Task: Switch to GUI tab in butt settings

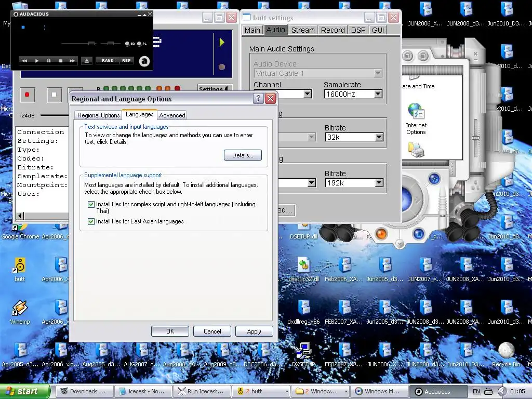Action: tap(378, 30)
